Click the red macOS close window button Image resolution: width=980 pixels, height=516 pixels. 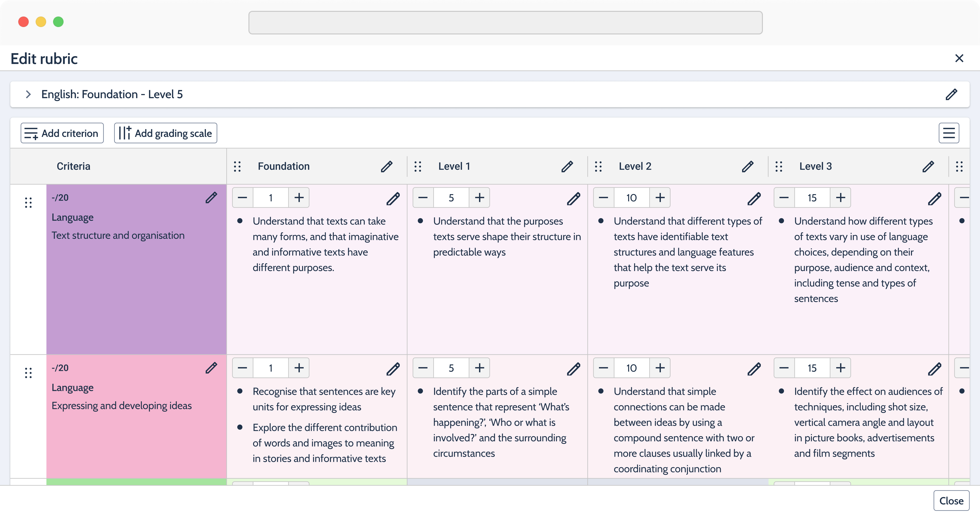[24, 22]
